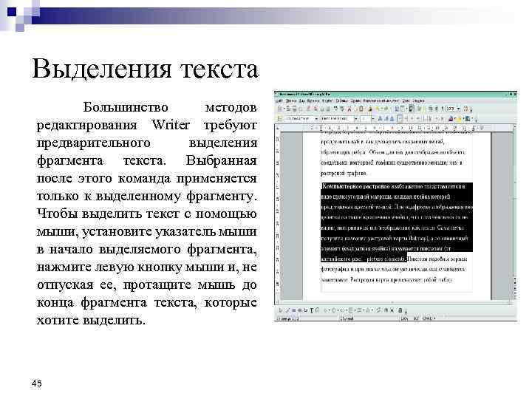Click the Redo arrow icon
Viewport: 532px width, 399px height.
click(x=386, y=109)
